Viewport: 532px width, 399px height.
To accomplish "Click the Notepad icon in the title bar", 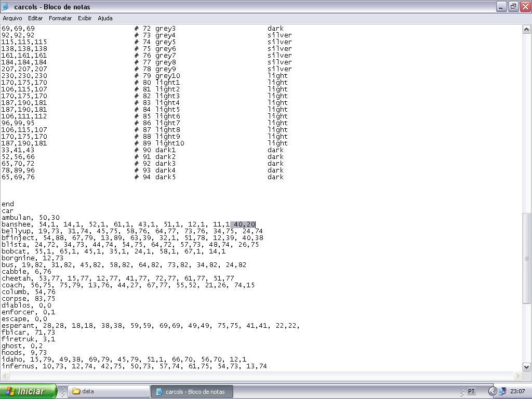I will click(5, 6).
